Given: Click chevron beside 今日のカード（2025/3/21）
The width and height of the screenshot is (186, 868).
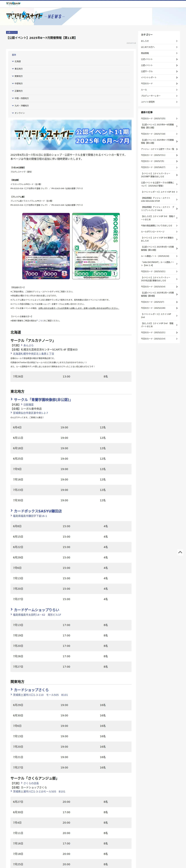Looking at the screenshot, I should pos(177,271).
